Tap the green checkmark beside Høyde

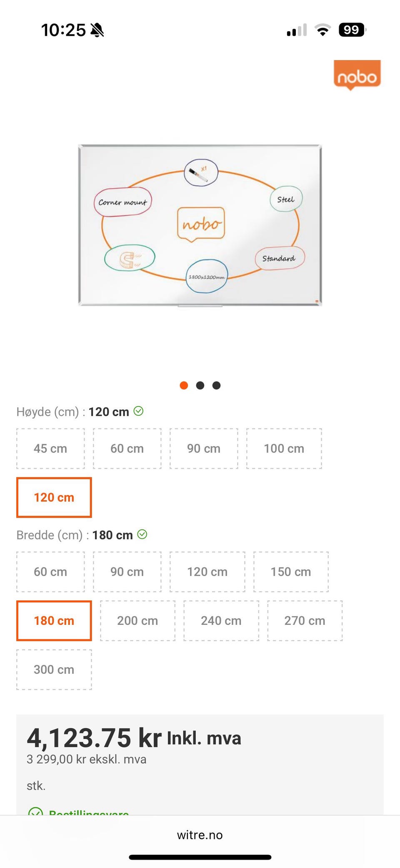click(139, 411)
